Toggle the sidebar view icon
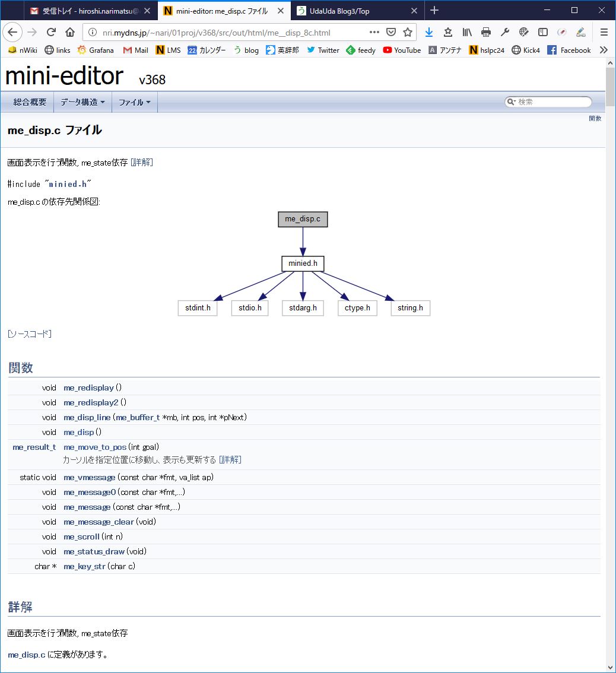 (x=542, y=32)
